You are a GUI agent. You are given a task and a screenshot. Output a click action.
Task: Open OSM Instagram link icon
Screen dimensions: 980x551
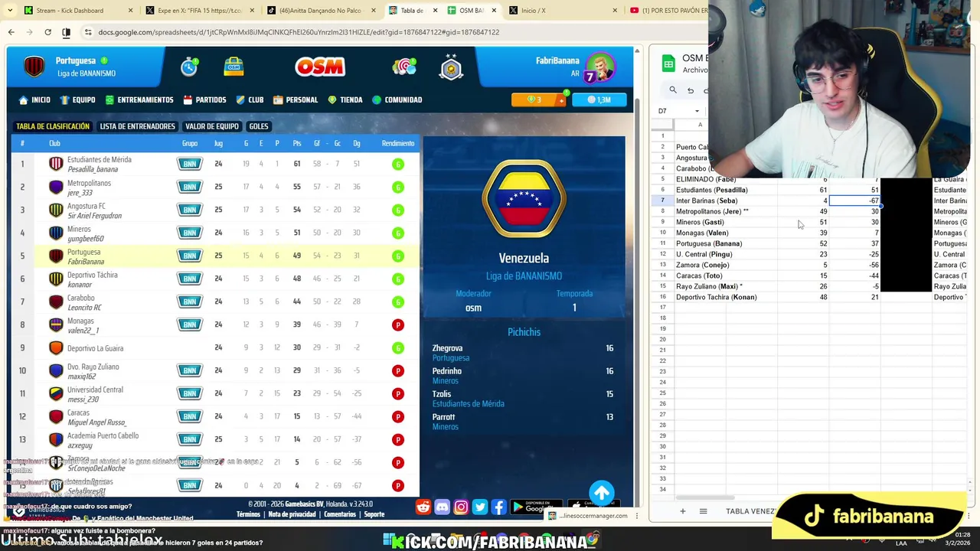(461, 507)
